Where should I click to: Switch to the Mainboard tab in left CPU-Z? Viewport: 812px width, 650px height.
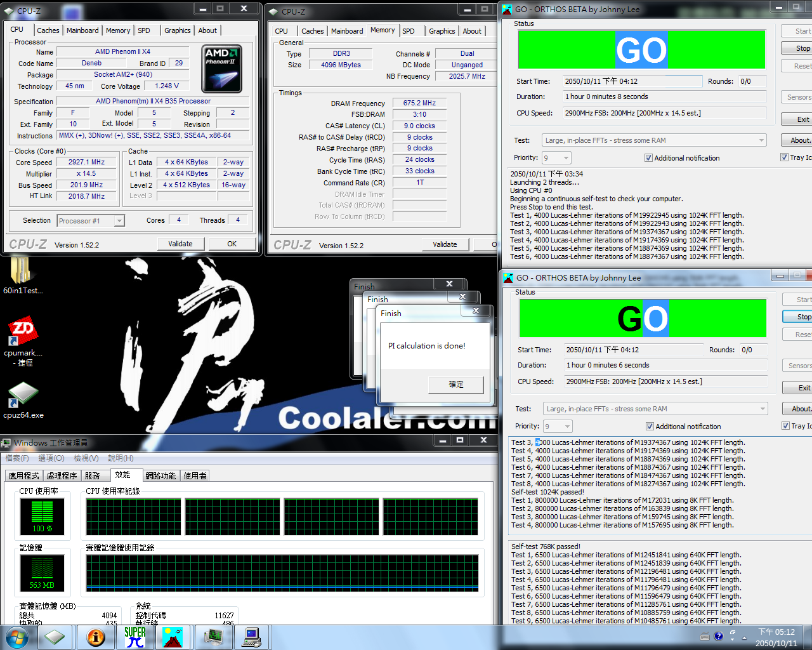click(x=82, y=30)
